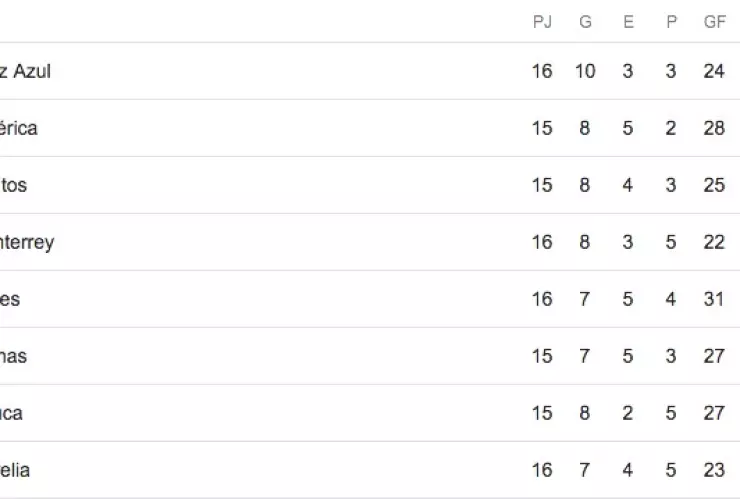Viewport: 740px width, 499px height.
Task: Open the team name ending in 'nas'
Action: 14,356
